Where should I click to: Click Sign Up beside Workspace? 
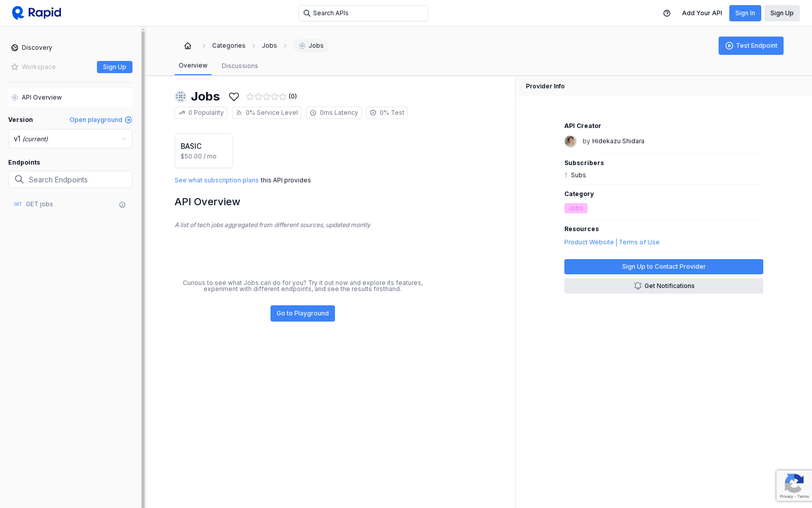(115, 67)
